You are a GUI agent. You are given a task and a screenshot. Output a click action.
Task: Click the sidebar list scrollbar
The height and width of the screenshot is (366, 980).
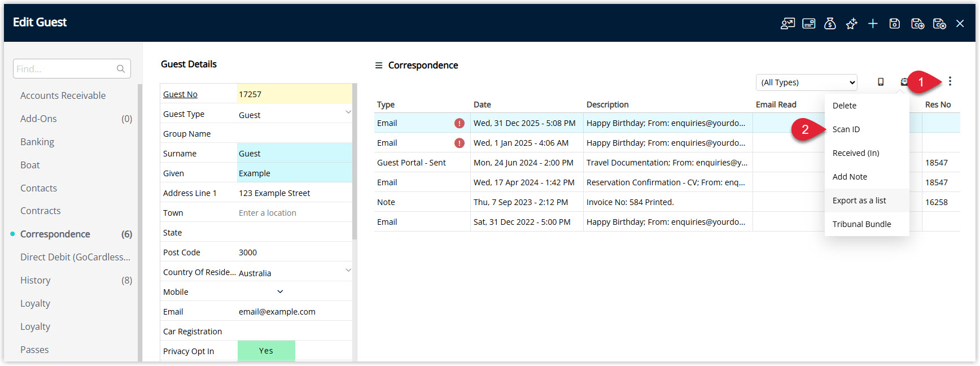pyautogui.click(x=140, y=223)
